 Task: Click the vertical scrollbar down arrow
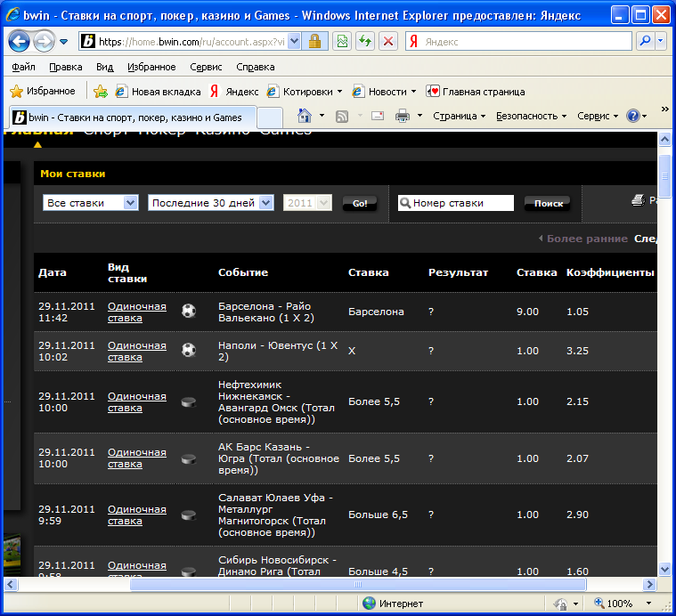click(x=664, y=569)
